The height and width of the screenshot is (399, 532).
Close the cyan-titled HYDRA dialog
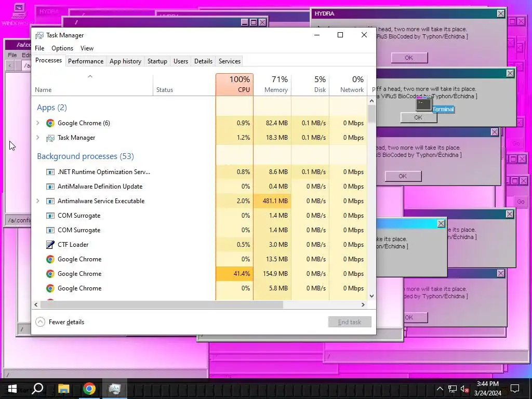[x=441, y=223]
